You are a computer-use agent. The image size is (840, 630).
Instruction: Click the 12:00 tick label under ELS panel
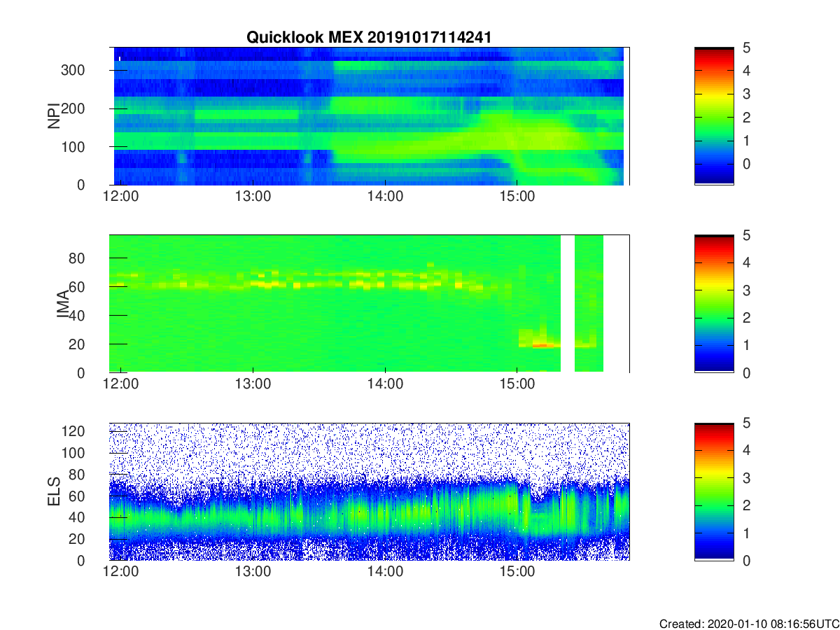pos(121,572)
